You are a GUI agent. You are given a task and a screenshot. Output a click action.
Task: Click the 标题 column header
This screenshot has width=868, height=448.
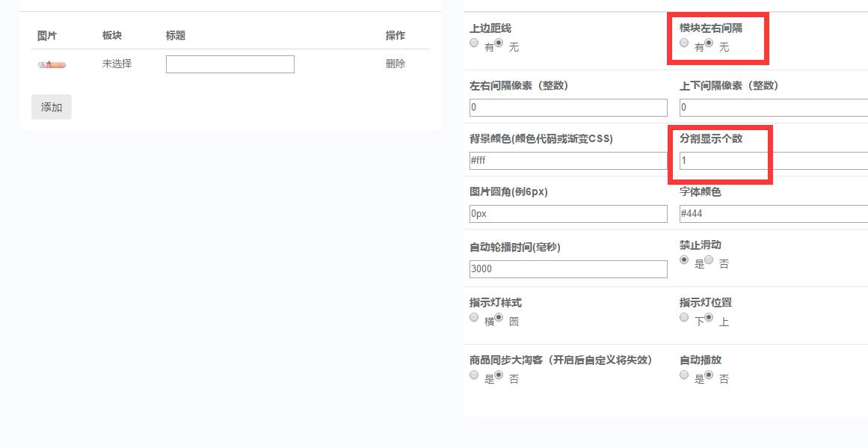point(176,35)
